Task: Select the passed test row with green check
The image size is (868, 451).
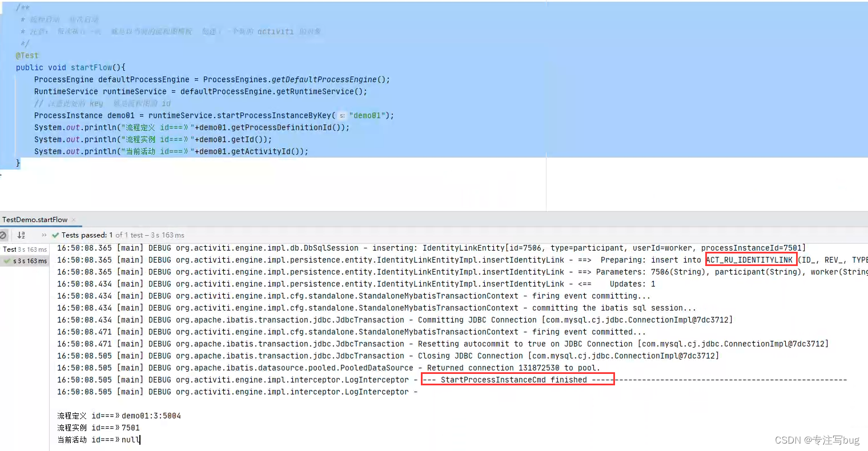Action: pos(26,261)
